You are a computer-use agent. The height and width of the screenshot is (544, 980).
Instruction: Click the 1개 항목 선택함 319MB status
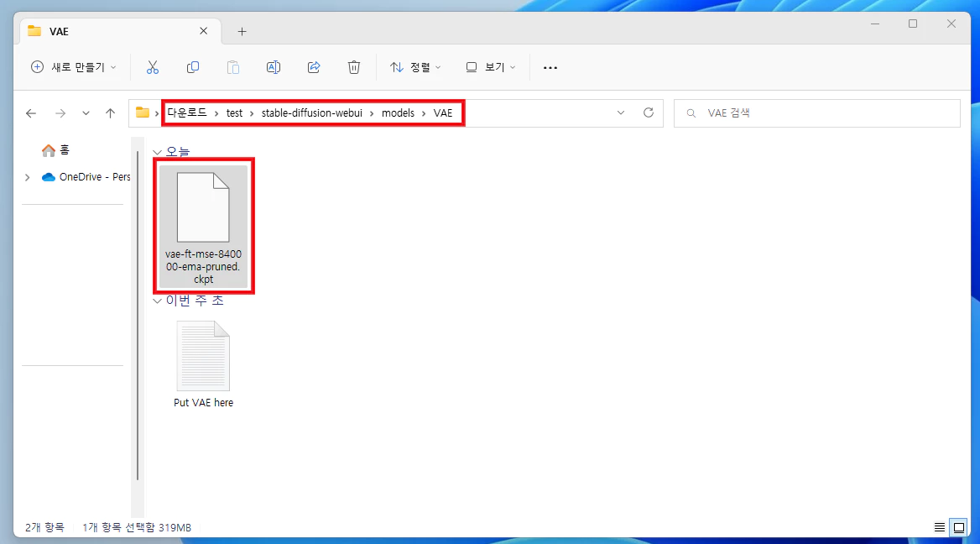[137, 527]
